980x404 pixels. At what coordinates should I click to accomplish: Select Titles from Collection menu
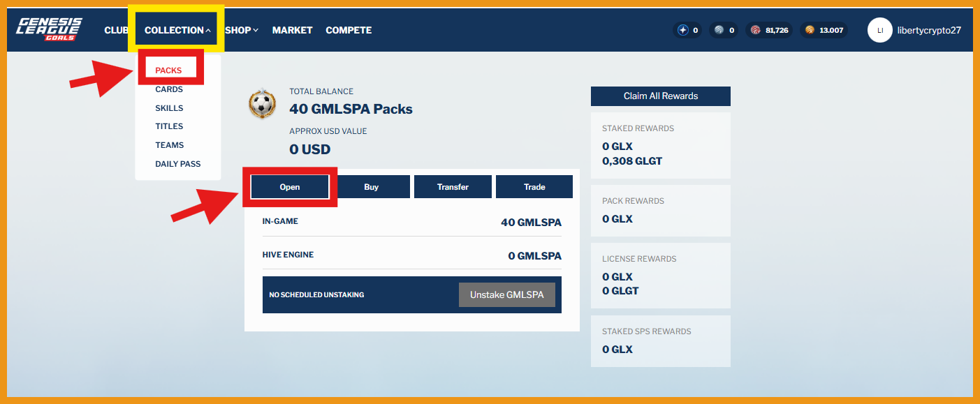[x=169, y=126]
